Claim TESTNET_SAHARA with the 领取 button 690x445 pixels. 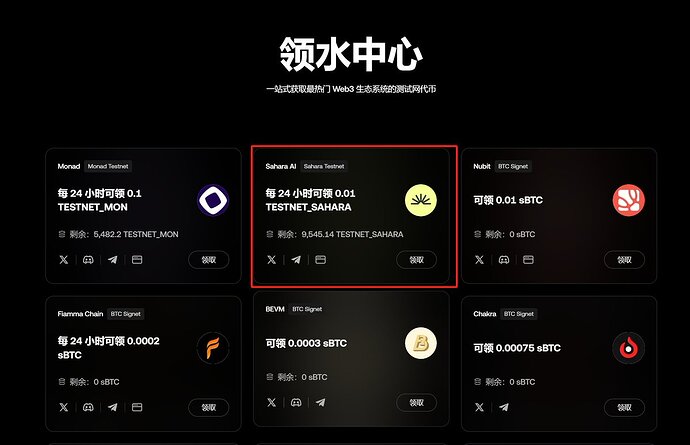416,260
